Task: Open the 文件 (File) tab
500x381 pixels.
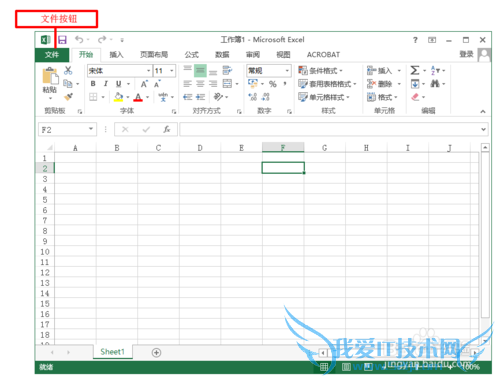Action: pos(52,55)
